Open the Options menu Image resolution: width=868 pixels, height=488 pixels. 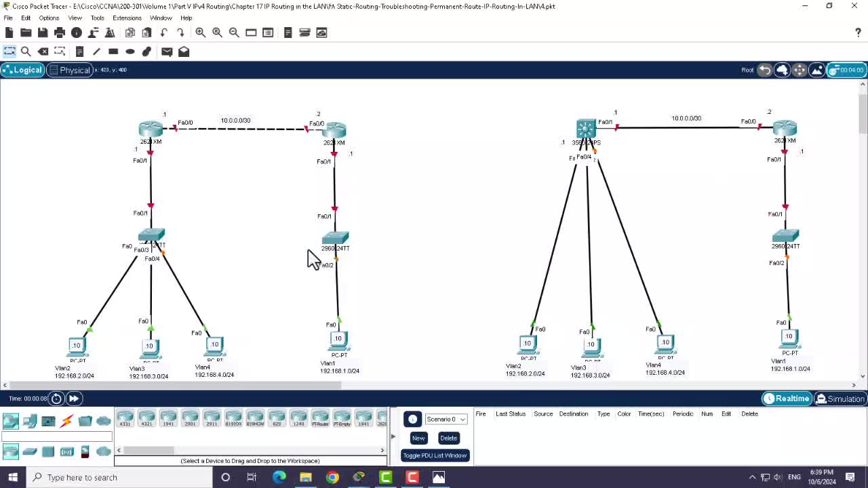tap(49, 18)
